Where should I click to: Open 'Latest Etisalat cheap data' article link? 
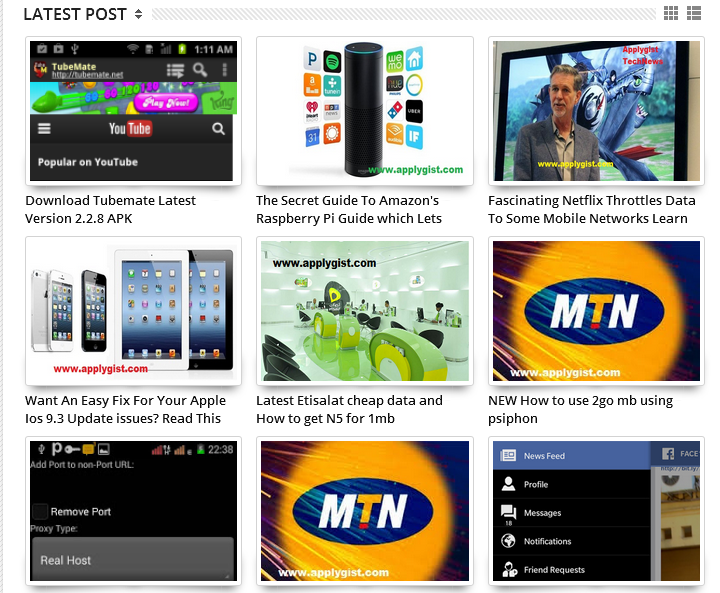[x=349, y=409]
